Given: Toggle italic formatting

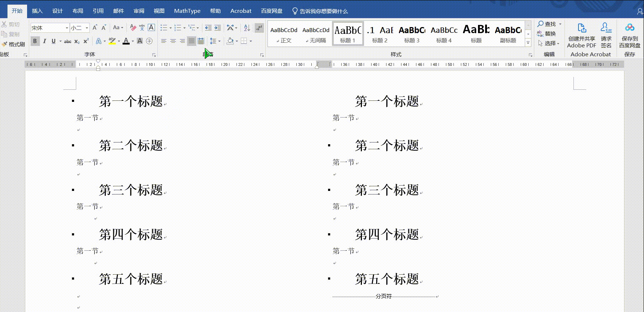Looking at the screenshot, I should [45, 41].
